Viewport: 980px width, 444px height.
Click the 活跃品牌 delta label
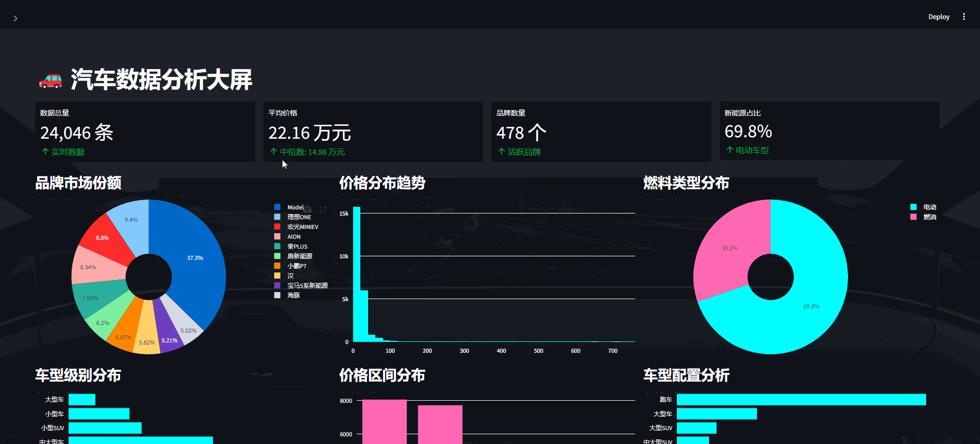[x=524, y=152]
